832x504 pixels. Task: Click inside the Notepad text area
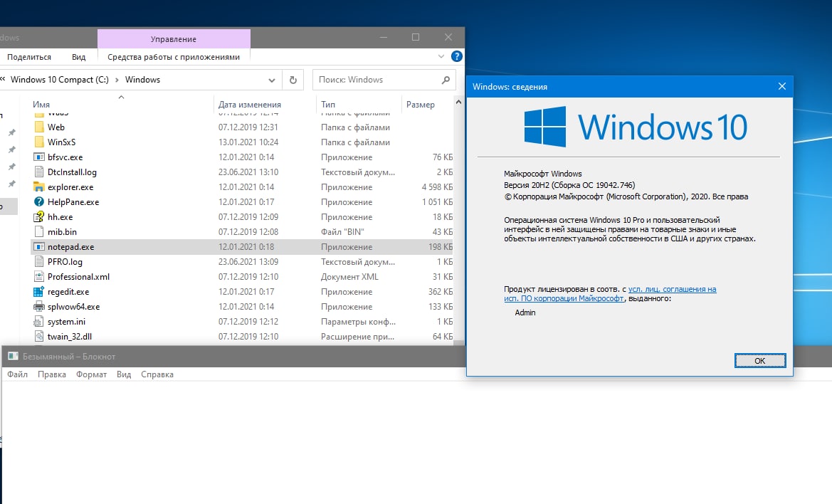416,443
